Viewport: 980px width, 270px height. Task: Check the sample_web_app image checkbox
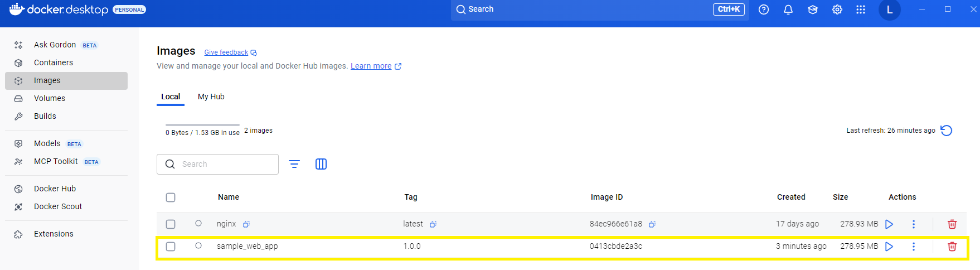pos(171,247)
